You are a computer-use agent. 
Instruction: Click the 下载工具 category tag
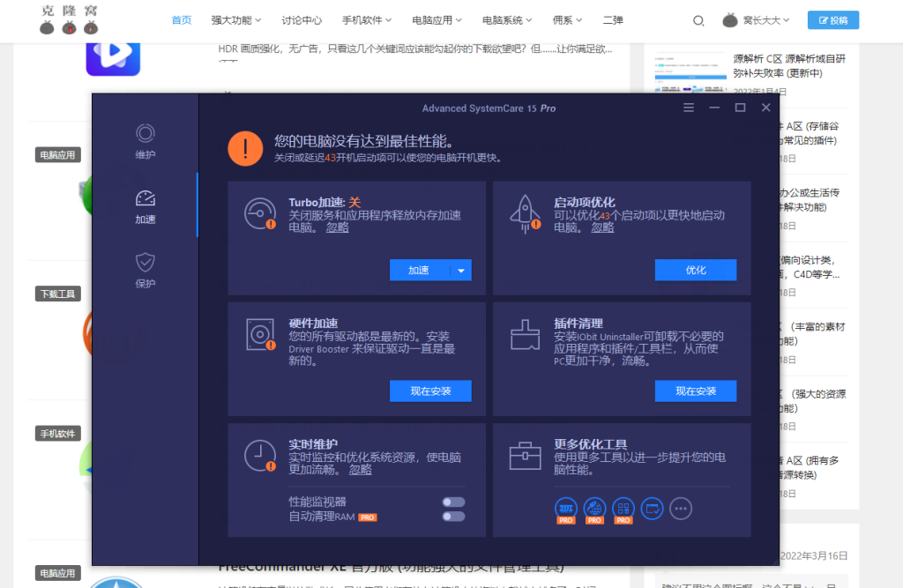(x=57, y=294)
